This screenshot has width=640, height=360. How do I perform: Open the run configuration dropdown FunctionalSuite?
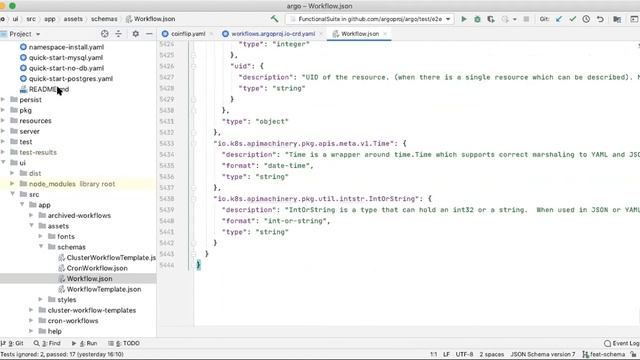[x=371, y=19]
